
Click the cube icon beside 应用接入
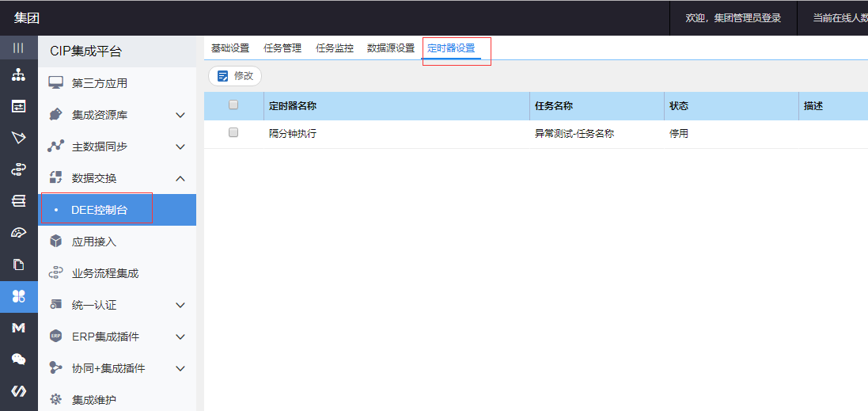(55, 242)
